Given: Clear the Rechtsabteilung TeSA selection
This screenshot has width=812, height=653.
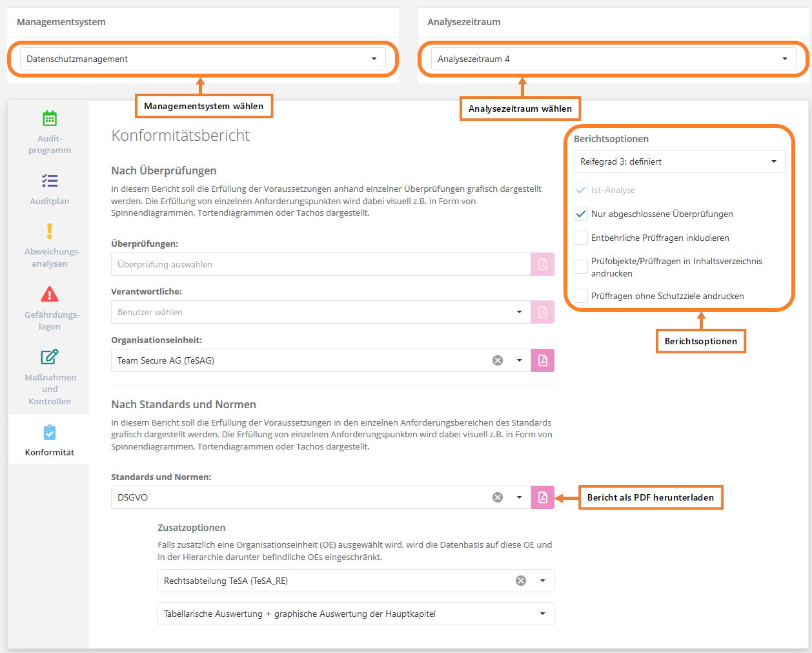Looking at the screenshot, I should pos(521,581).
